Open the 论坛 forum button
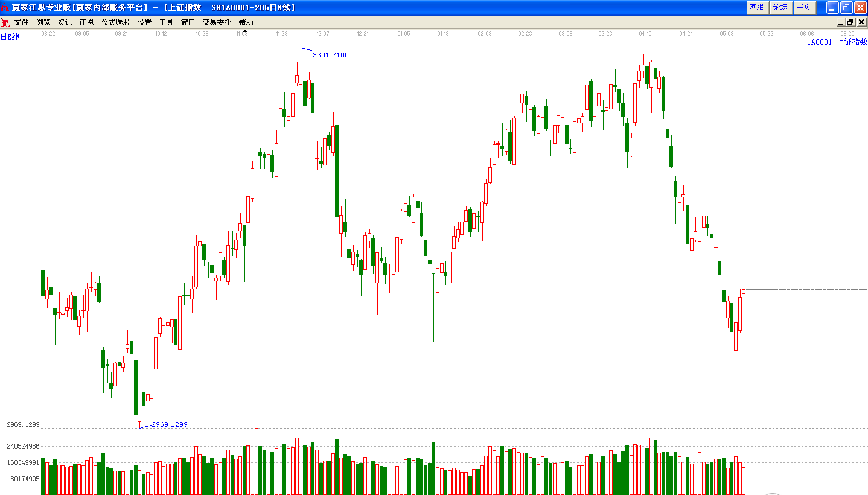The height and width of the screenshot is (495, 868). point(780,7)
